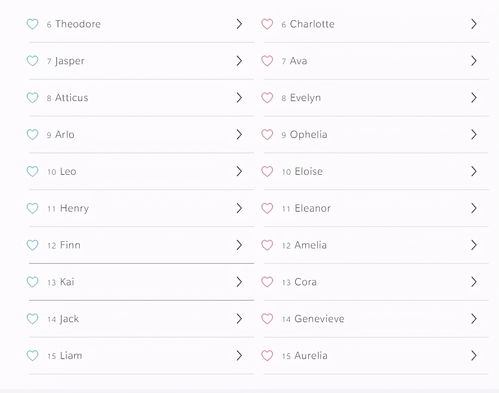The height and width of the screenshot is (393, 499).
Task: Click the chevron in Jack's row
Action: click(239, 319)
